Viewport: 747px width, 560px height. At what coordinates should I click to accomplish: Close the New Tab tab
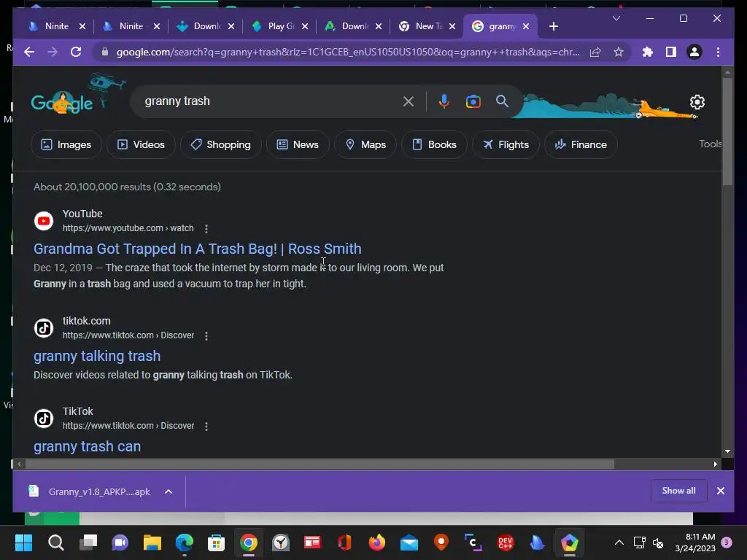click(452, 26)
